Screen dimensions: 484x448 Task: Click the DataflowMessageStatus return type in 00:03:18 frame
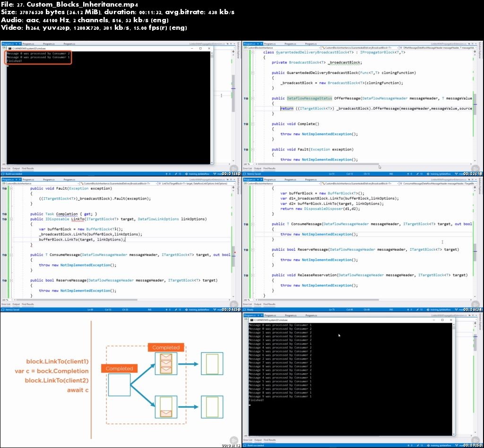pyautogui.click(x=309, y=98)
